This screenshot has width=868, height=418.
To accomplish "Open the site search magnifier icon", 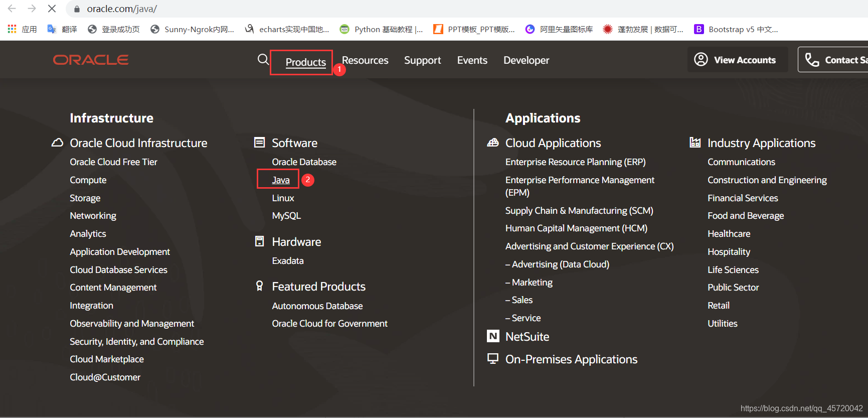I will point(263,60).
